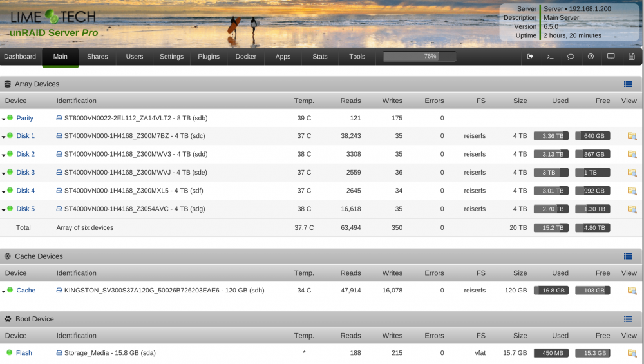Expand the Disk 3 dropdown arrow
The width and height of the screenshot is (644, 364).
4,173
